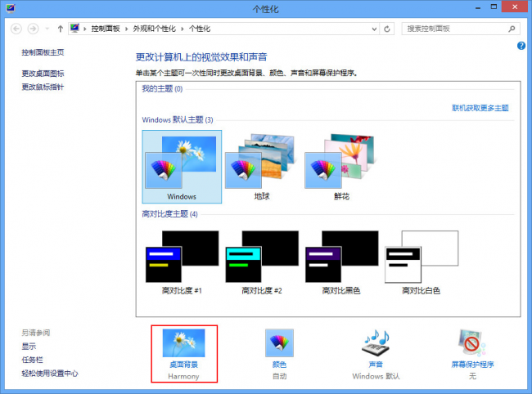This screenshot has width=532, height=394.
Task: Expand the breadcrumb arrow after 控制面板
Action: click(x=126, y=29)
